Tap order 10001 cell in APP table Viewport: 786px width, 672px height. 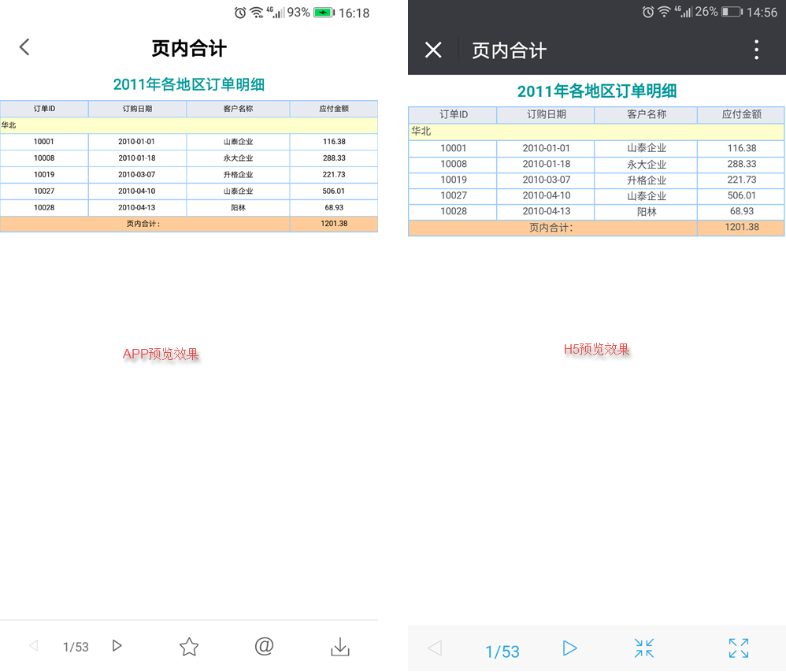pos(44,142)
